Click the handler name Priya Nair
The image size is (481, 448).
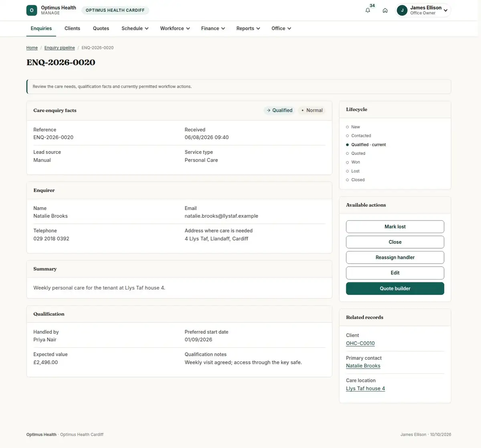[x=45, y=340]
